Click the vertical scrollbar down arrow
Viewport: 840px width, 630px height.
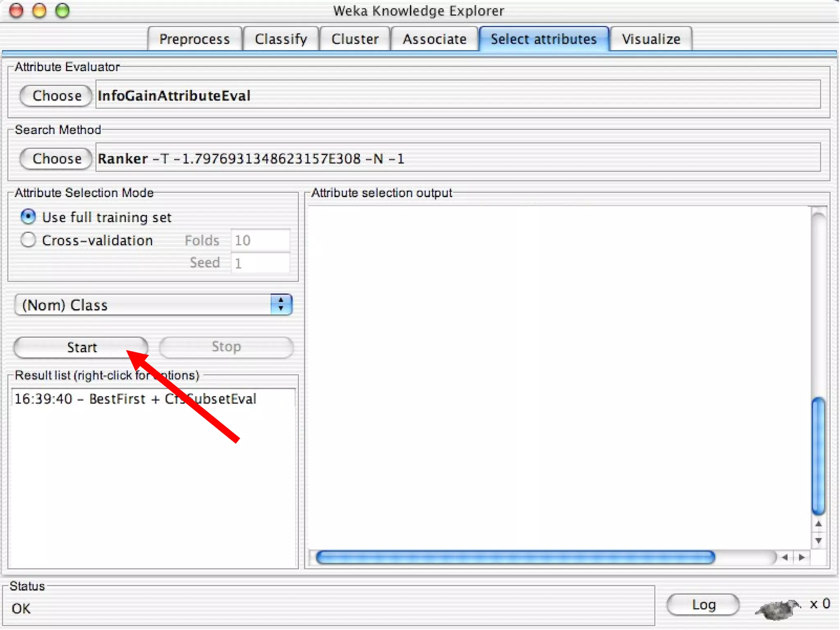(818, 541)
